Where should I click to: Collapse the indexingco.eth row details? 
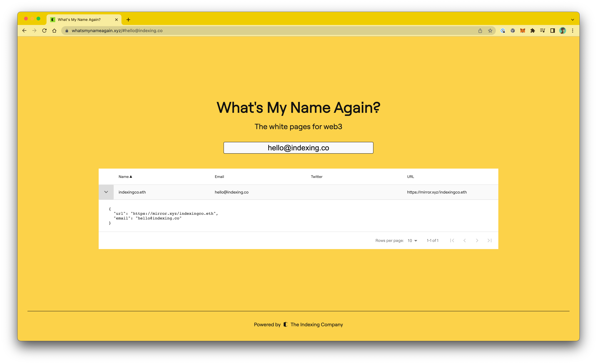tap(106, 192)
